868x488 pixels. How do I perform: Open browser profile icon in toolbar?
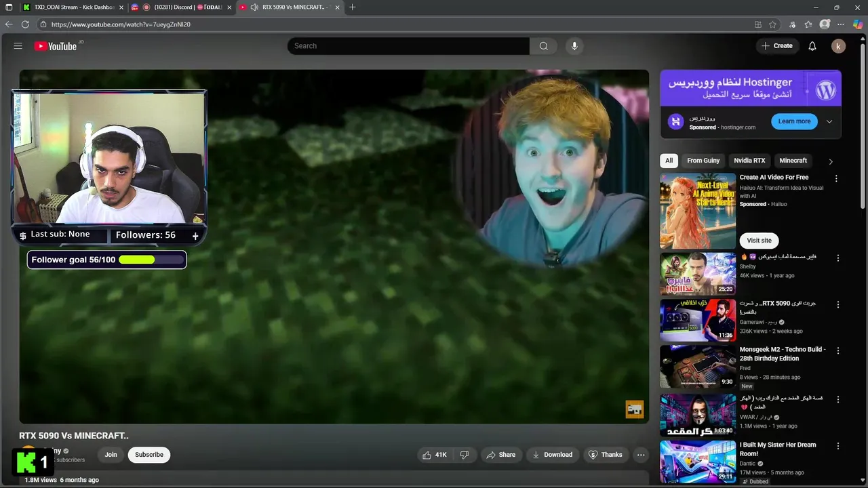tap(825, 24)
